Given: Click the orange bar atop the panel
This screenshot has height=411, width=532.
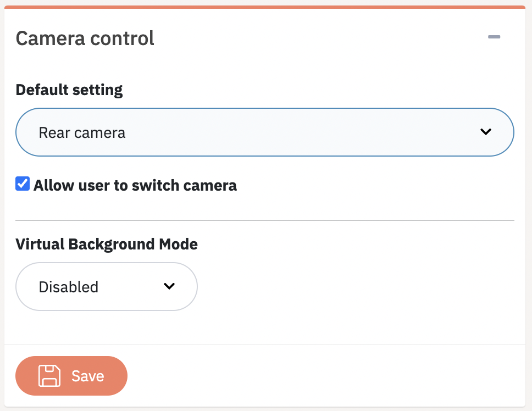Looking at the screenshot, I should coord(265,7).
